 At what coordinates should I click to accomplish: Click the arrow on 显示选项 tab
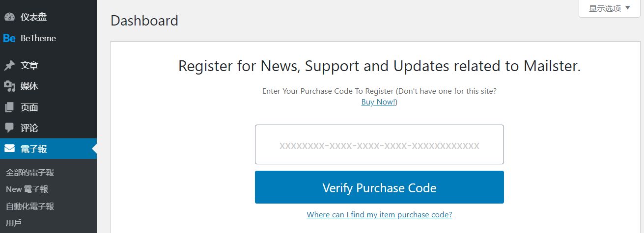click(x=627, y=8)
